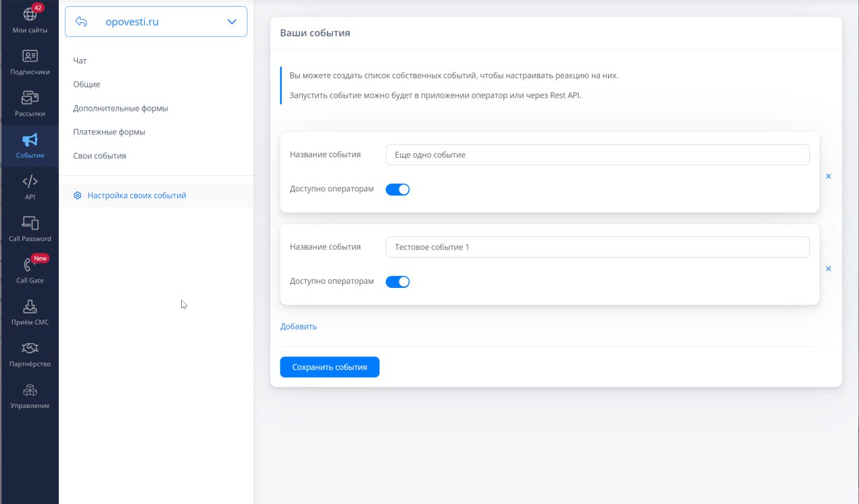Open Подписчики sidebar icon
The width and height of the screenshot is (859, 504).
[30, 56]
